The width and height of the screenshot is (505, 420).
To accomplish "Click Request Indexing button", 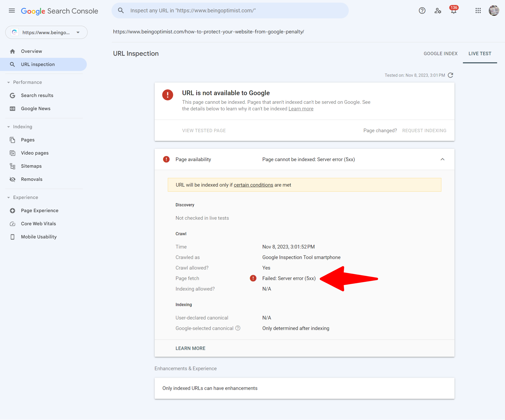I will point(424,131).
